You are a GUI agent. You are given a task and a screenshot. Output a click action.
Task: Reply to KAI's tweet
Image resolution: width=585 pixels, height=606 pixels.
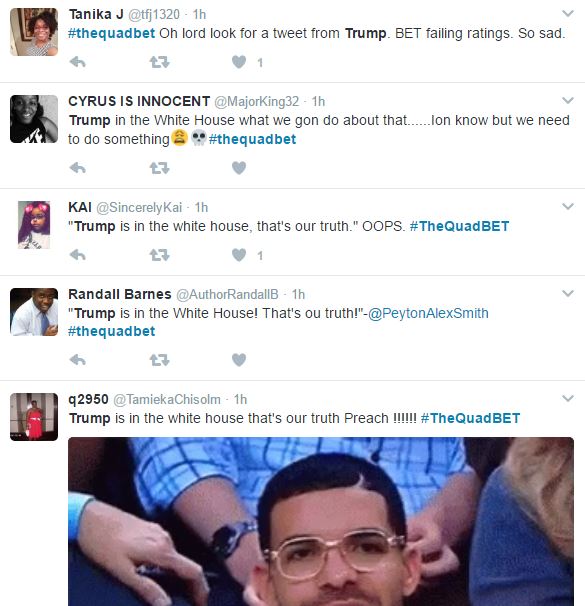pyautogui.click(x=77, y=255)
